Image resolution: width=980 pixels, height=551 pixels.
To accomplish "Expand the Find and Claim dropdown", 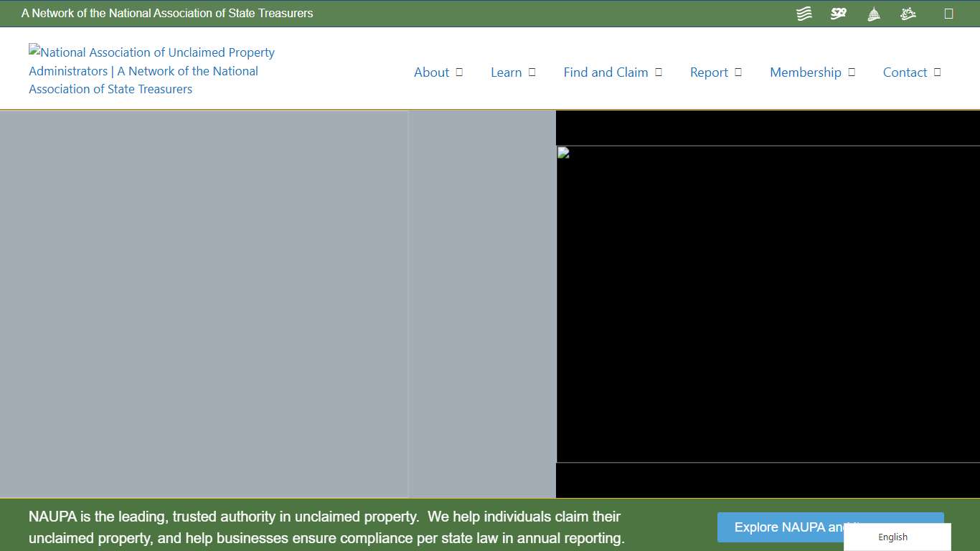I will pyautogui.click(x=659, y=72).
